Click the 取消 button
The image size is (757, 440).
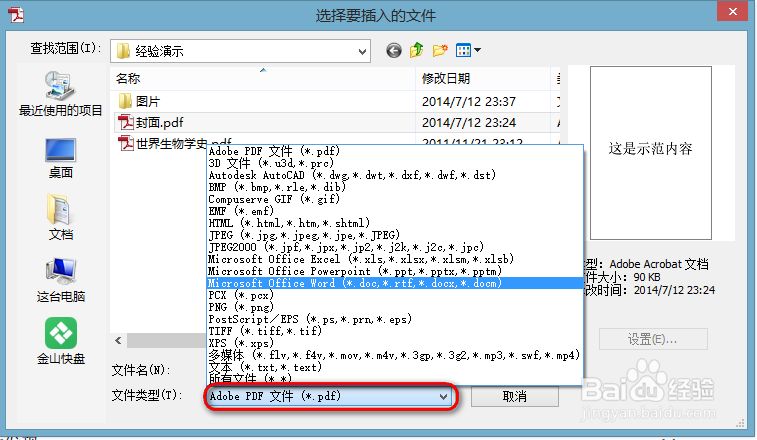tap(515, 397)
